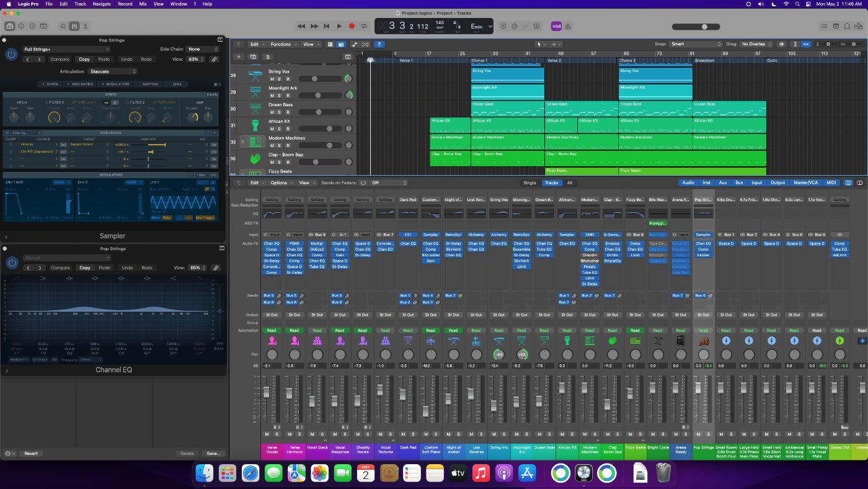Switch mixer view to the All tab
This screenshot has width=868, height=489.
click(569, 183)
